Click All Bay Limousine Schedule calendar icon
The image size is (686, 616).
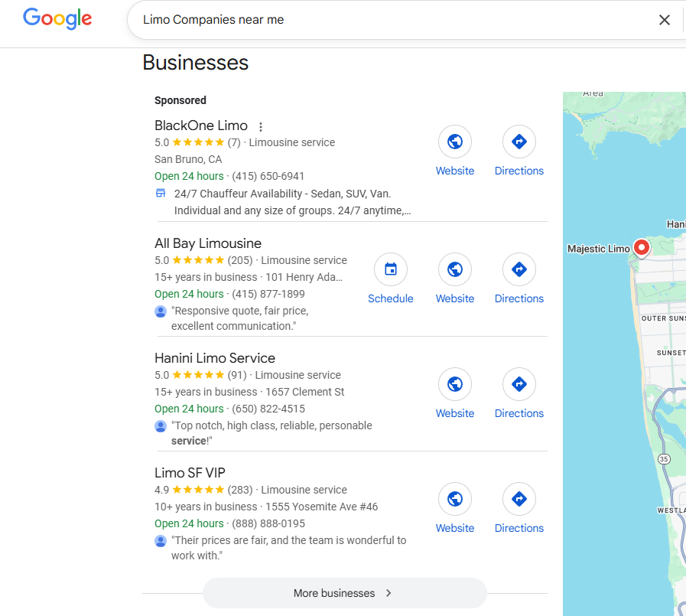391,269
